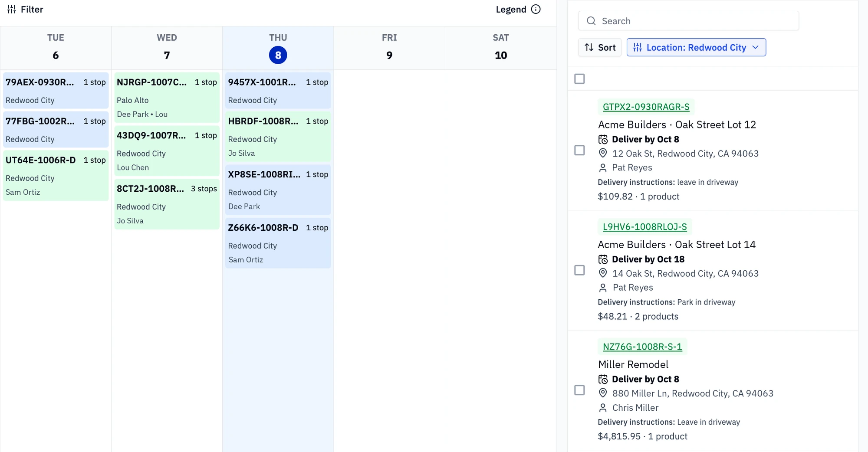868x452 pixels.
Task: Check the Oak Street Lot 12 order
Action: pyautogui.click(x=579, y=150)
